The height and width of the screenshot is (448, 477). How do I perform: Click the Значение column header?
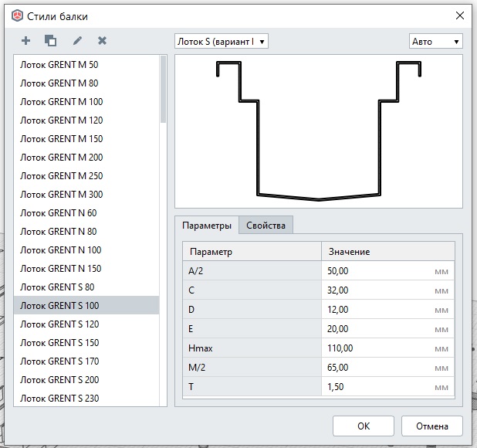388,251
